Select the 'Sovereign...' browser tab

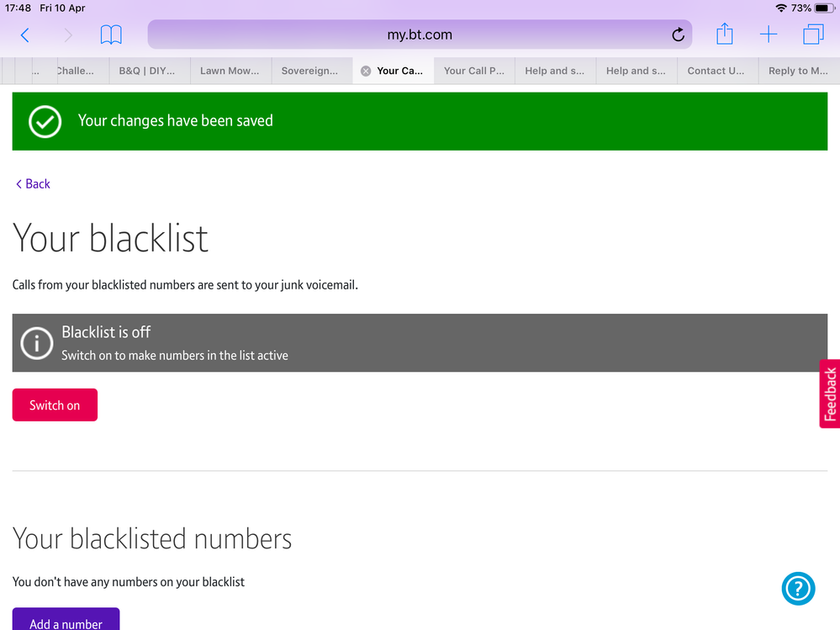(309, 71)
